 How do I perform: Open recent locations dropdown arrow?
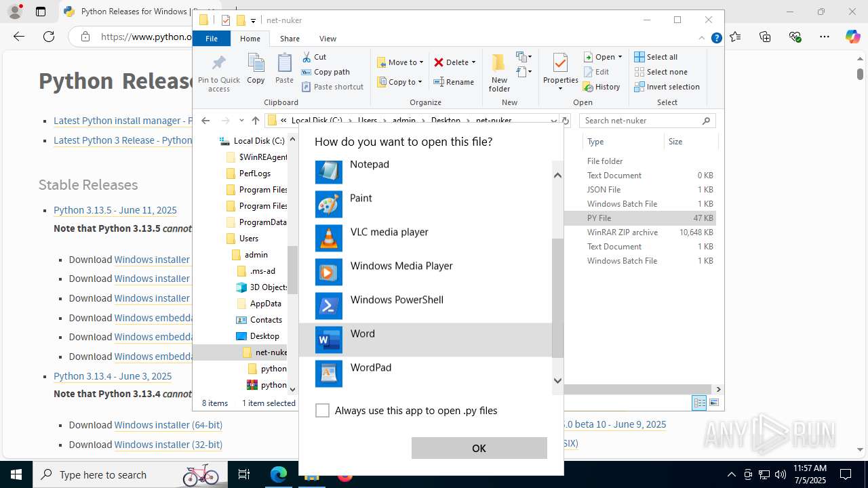241,121
